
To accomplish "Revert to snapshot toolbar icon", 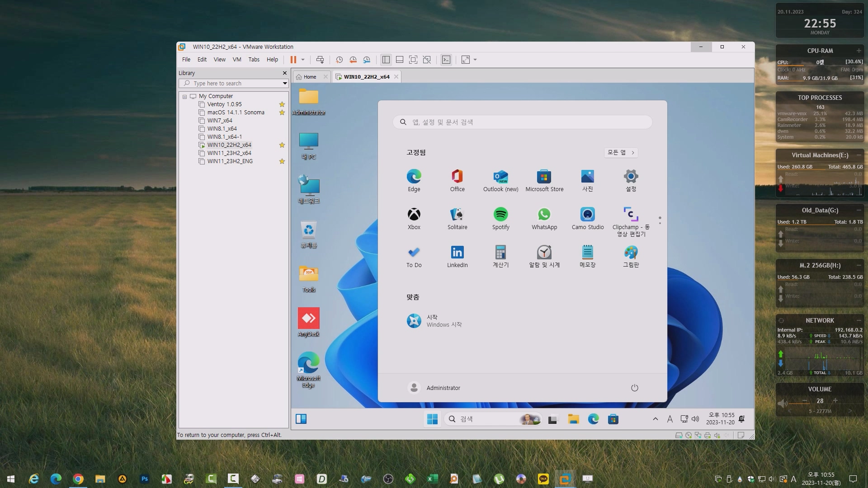I will click(x=353, y=60).
